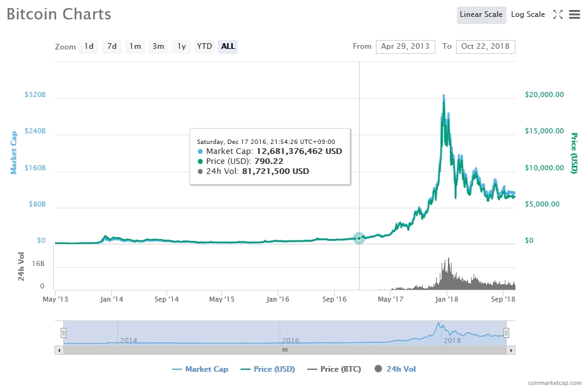
Task: Click the navigator left range handle
Action: [x=63, y=332]
